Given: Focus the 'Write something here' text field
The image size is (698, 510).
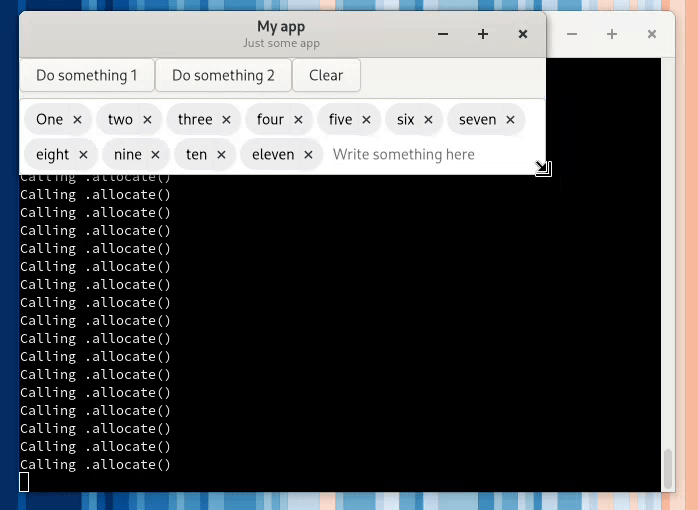Looking at the screenshot, I should pyautogui.click(x=420, y=155).
